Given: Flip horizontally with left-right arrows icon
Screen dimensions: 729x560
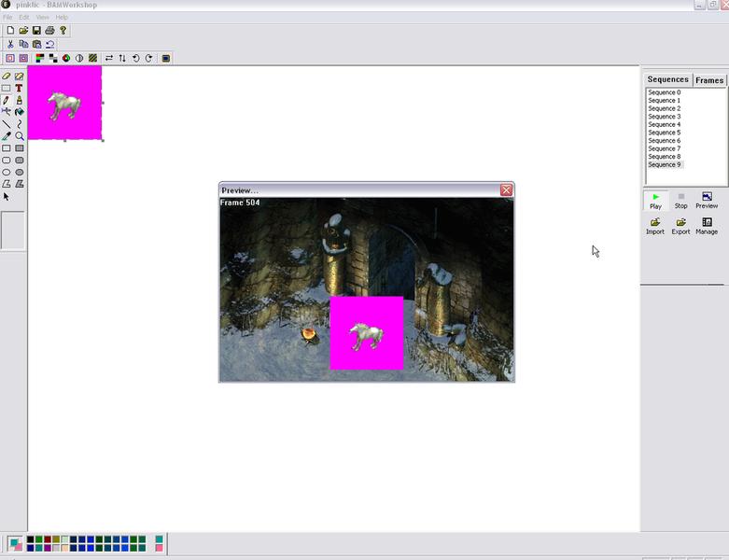Looking at the screenshot, I should pyautogui.click(x=109, y=58).
